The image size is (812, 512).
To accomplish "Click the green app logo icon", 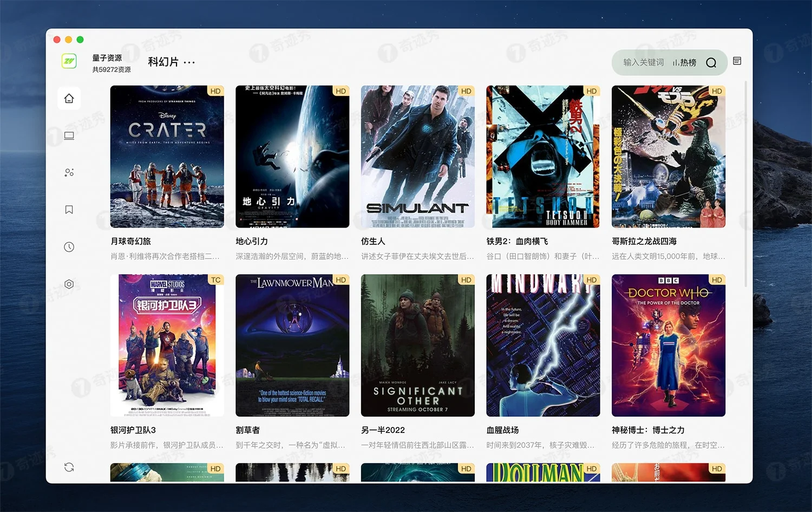I will point(69,61).
